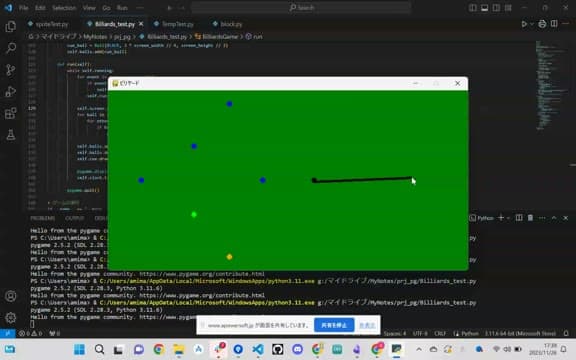Viewport: 576px width, 360px height.
Task: Switch to the OUTPUT panel tab
Action: click(75, 218)
